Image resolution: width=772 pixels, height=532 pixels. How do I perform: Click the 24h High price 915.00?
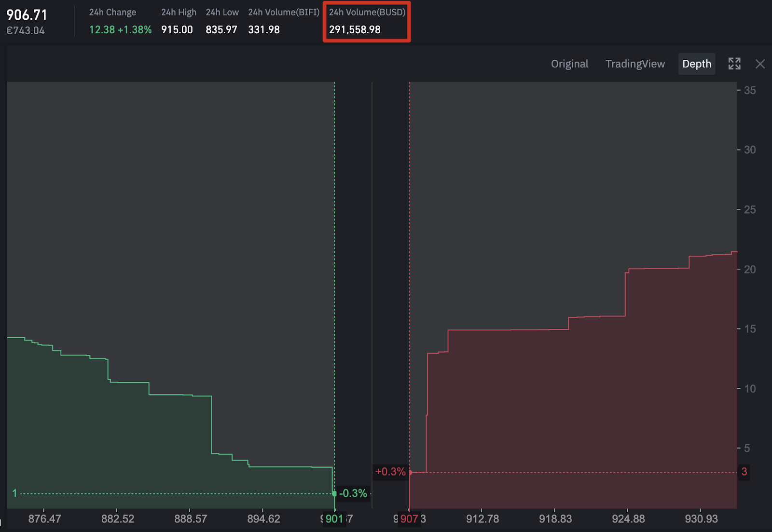pos(177,29)
